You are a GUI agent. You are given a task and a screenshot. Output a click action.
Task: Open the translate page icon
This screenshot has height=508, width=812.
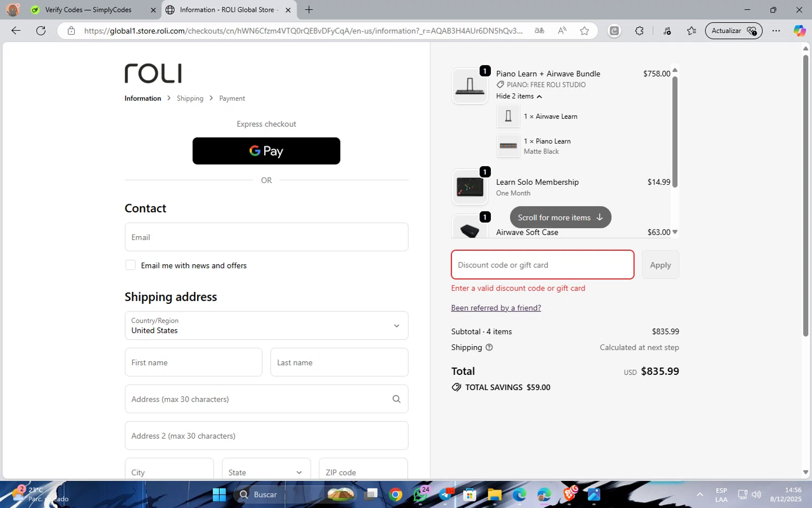[539, 31]
